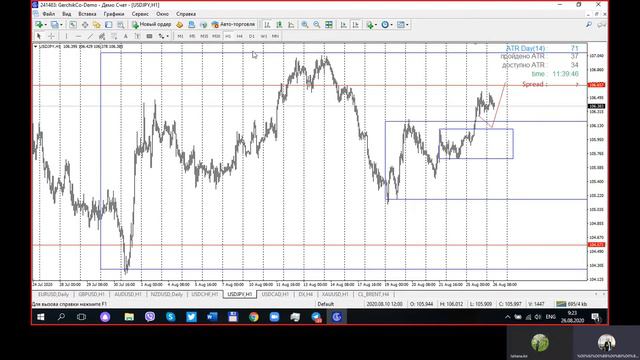Select the crosshair tool

(51, 36)
